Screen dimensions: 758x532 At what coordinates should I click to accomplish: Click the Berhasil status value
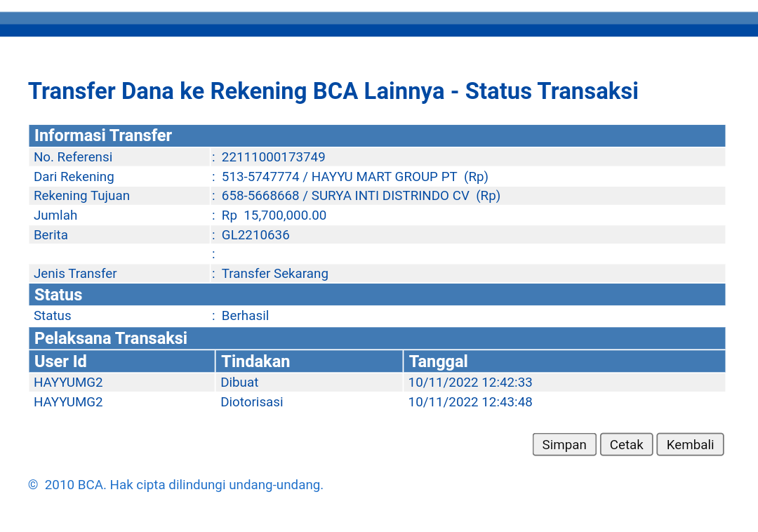pos(245,316)
